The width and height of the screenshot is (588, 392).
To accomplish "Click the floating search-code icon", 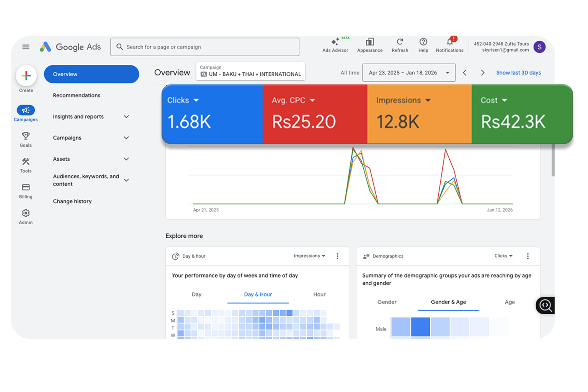I will tap(545, 305).
